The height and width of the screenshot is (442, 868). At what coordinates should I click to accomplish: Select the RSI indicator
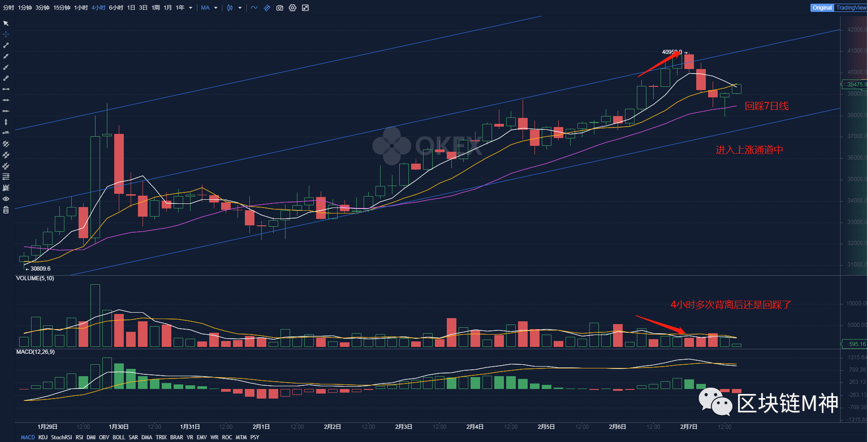coord(79,437)
